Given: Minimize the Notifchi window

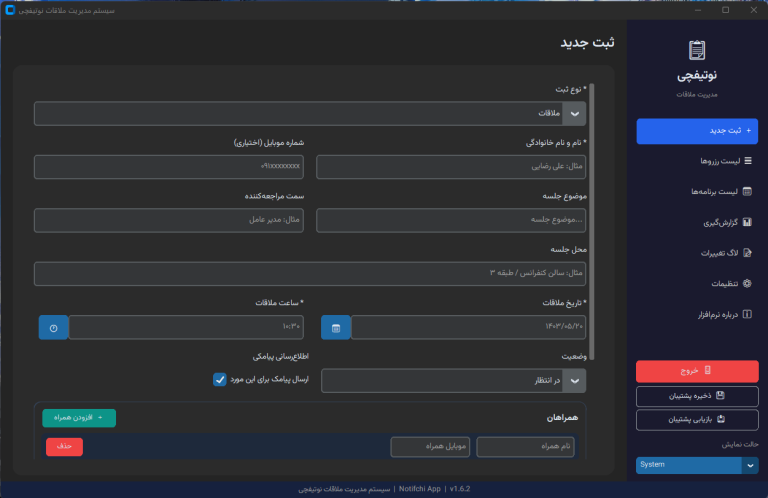Looking at the screenshot, I should tap(698, 10).
